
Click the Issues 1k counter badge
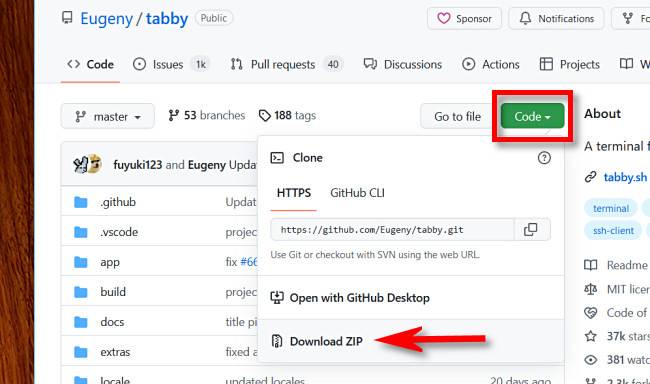click(201, 64)
